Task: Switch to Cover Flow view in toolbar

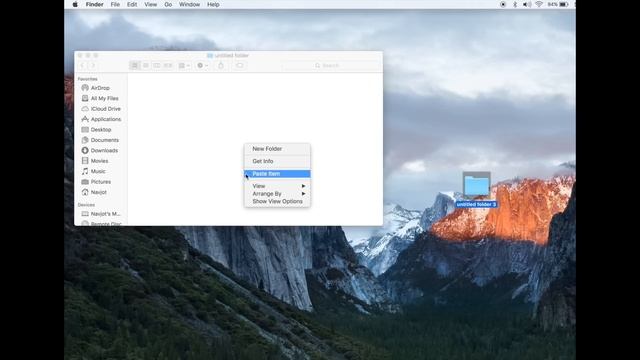Action: (x=168, y=65)
